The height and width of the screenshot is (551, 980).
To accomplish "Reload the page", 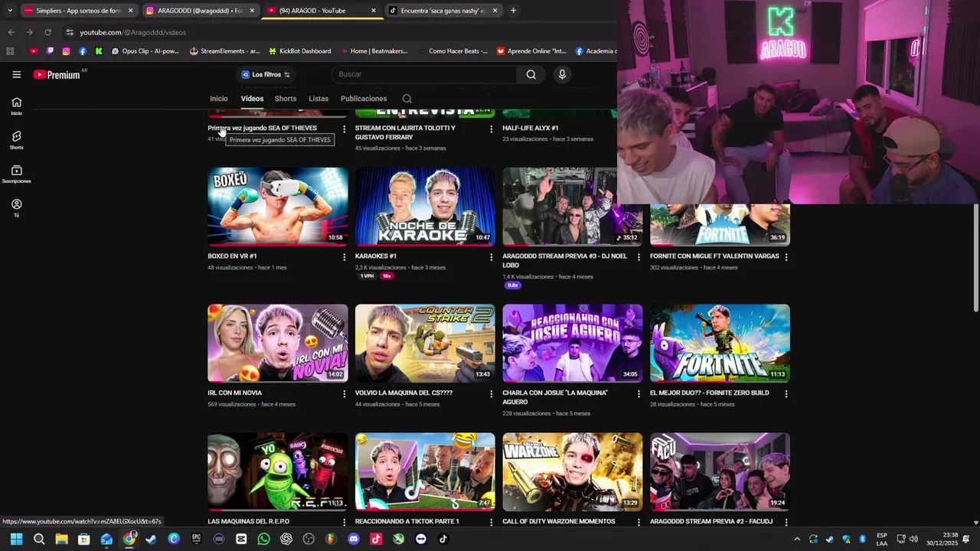I will [47, 32].
